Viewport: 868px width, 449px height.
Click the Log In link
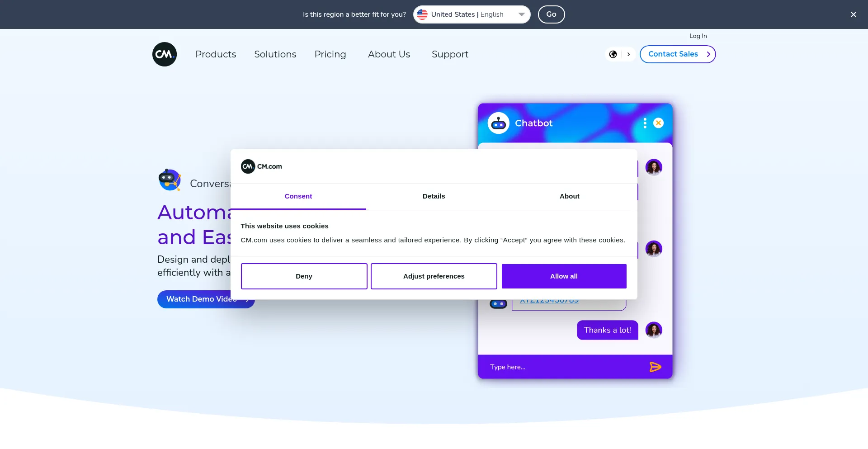(698, 36)
